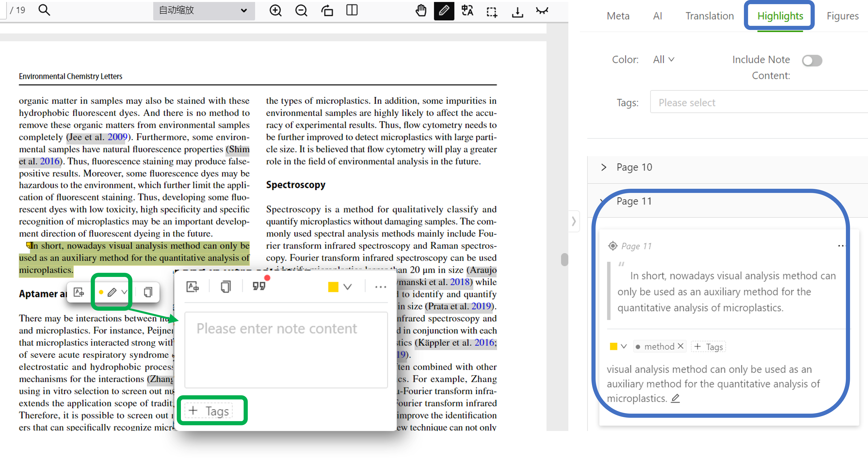The height and width of the screenshot is (459, 868).
Task: Click the zoom in icon
Action: tap(275, 11)
